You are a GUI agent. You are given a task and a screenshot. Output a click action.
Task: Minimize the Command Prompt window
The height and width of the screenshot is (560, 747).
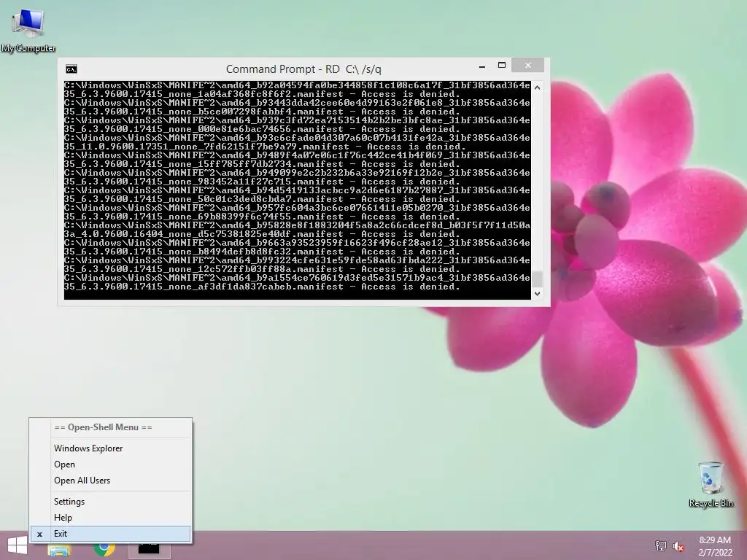coord(482,66)
